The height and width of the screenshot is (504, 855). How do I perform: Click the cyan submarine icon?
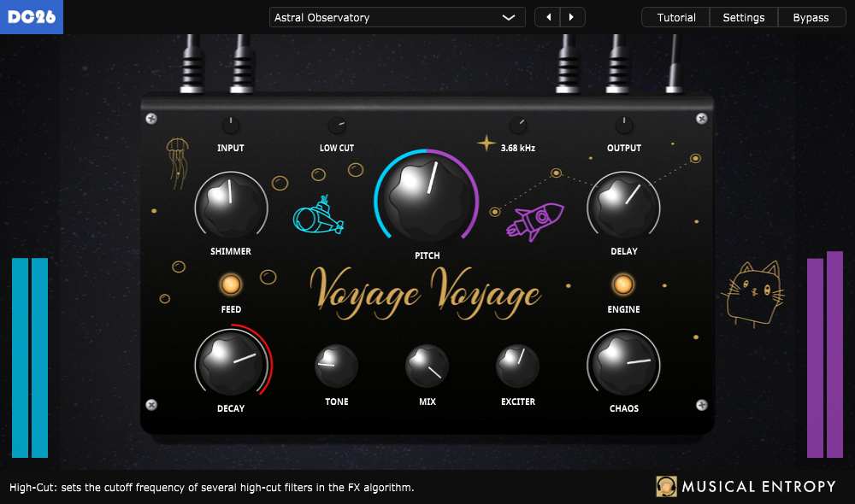coord(318,215)
